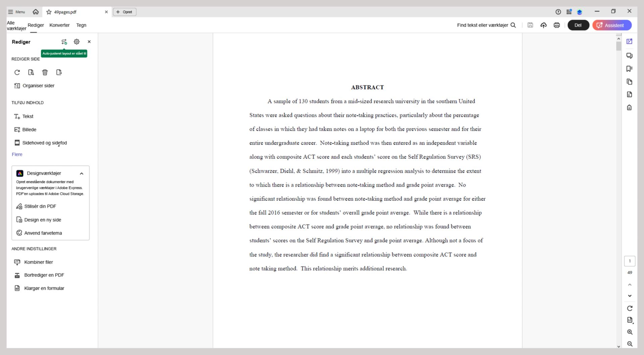The width and height of the screenshot is (644, 355).
Task: Zoom in with magnifier plus icon
Action: pyautogui.click(x=630, y=332)
